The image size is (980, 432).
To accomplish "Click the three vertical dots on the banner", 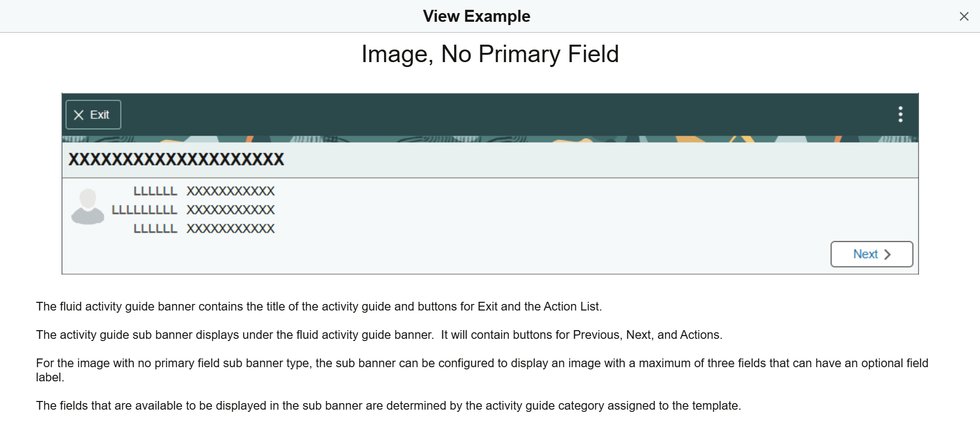I will click(900, 114).
